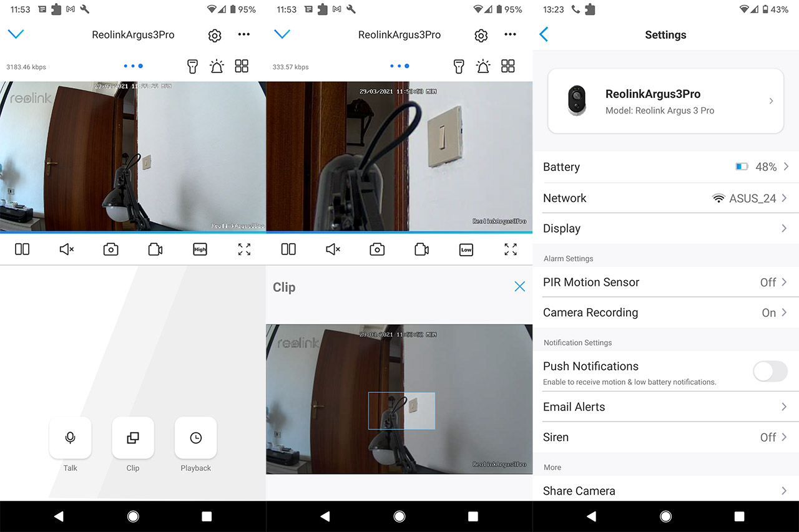Open Display settings row
The height and width of the screenshot is (532, 799).
tap(666, 228)
